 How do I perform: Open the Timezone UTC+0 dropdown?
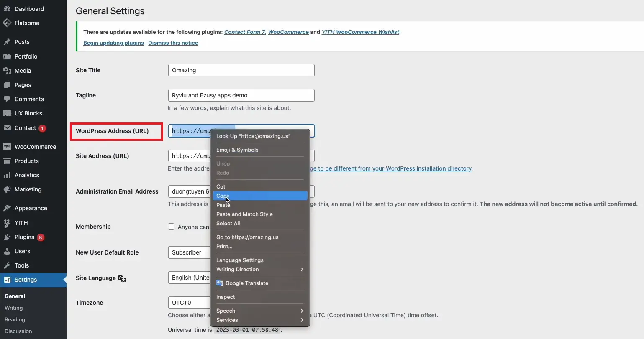(x=189, y=303)
